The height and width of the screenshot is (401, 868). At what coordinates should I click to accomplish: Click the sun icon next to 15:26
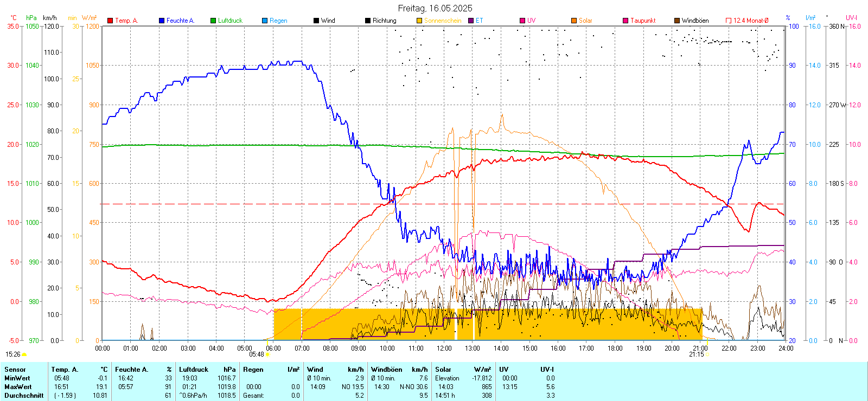[x=24, y=354]
